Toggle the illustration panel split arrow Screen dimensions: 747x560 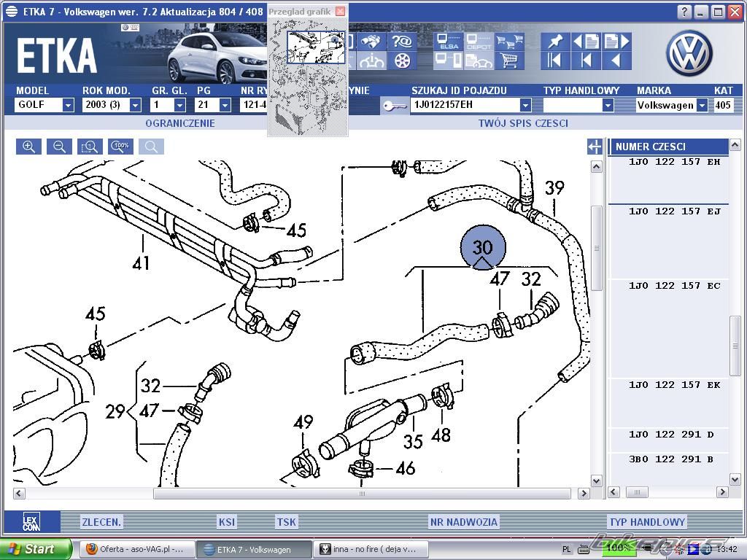(x=595, y=147)
